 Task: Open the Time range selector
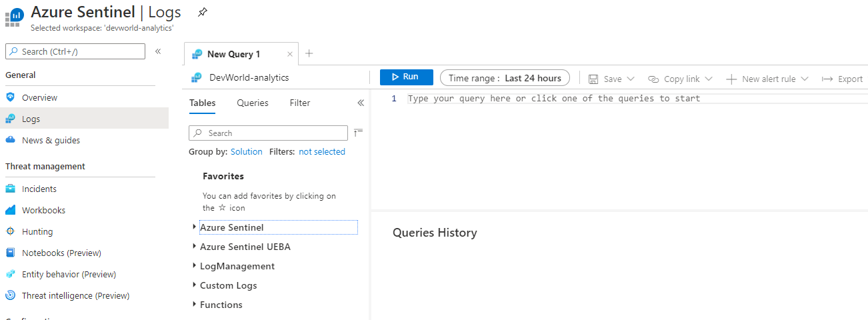tap(505, 78)
